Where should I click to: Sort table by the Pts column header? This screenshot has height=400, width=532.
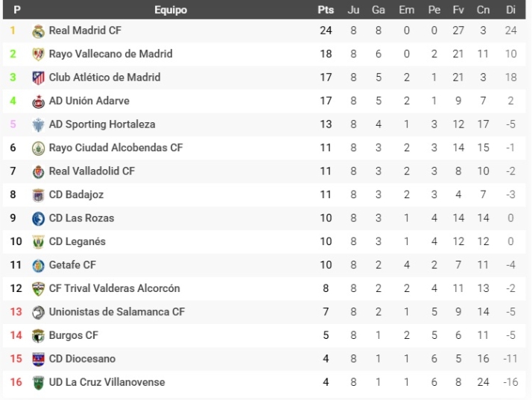(326, 10)
